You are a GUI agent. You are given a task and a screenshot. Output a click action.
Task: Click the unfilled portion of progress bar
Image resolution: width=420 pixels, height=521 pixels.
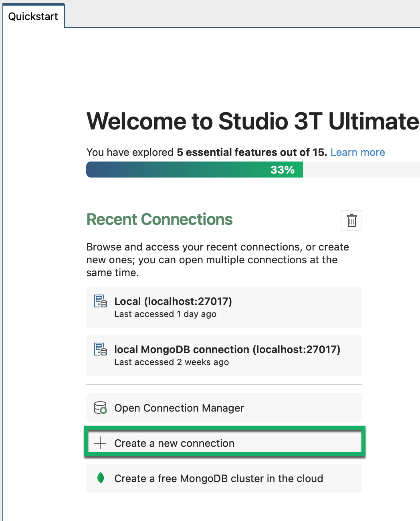(361, 170)
